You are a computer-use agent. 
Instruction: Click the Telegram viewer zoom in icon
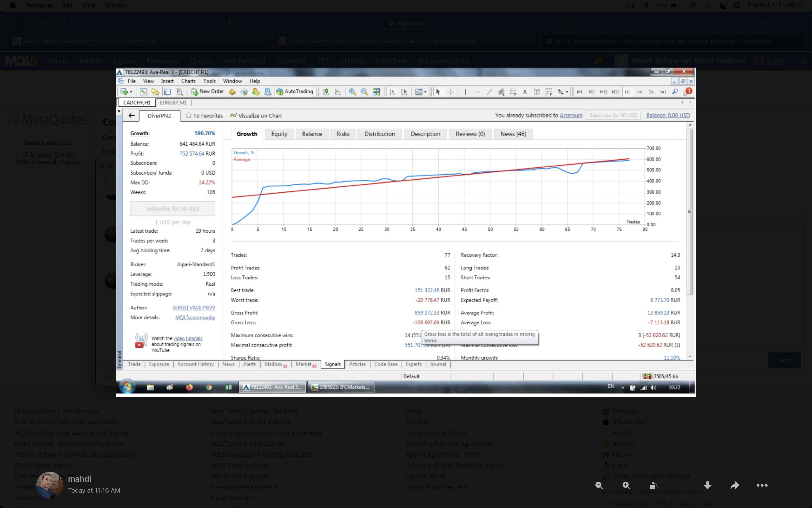[626, 486]
